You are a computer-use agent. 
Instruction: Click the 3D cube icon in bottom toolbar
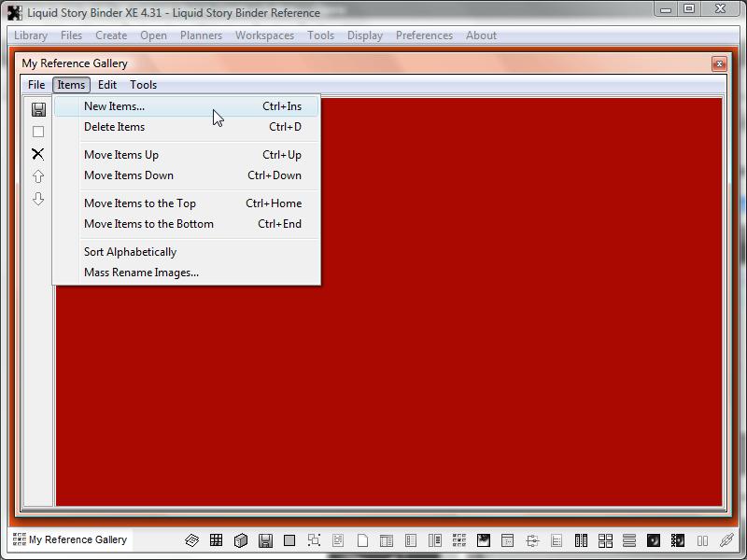[241, 540]
